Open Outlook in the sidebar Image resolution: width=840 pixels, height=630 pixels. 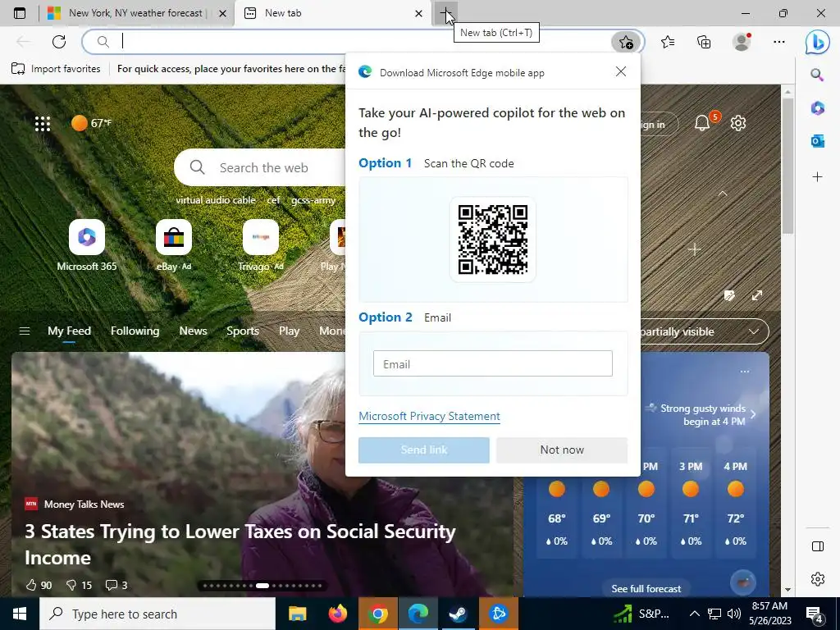tap(818, 141)
